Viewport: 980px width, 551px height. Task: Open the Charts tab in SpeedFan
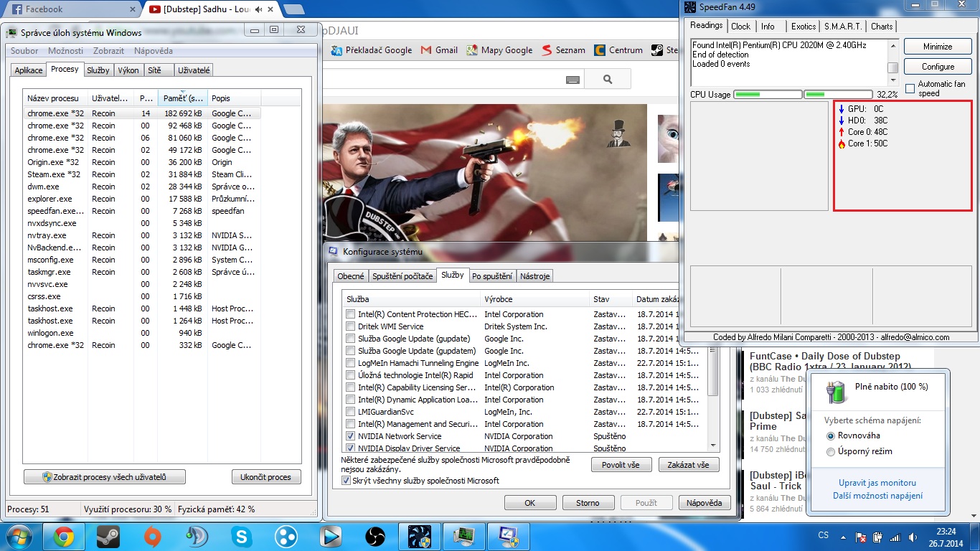tap(882, 27)
